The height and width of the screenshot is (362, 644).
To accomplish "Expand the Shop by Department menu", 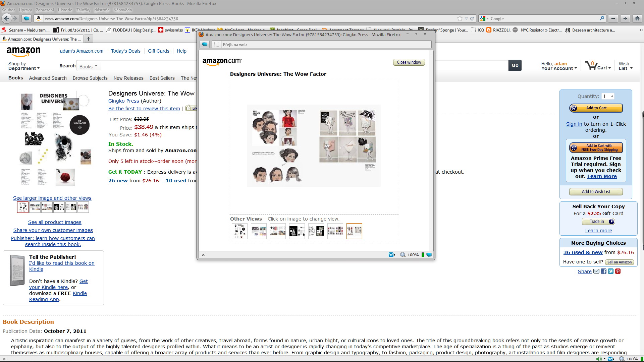I will [x=24, y=66].
